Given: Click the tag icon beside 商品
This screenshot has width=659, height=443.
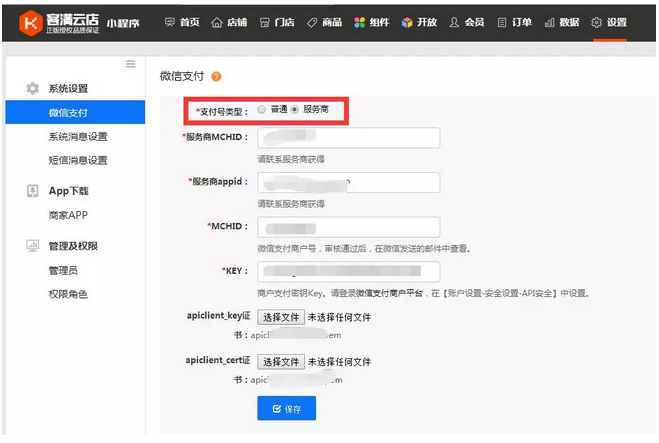Looking at the screenshot, I should [x=312, y=22].
